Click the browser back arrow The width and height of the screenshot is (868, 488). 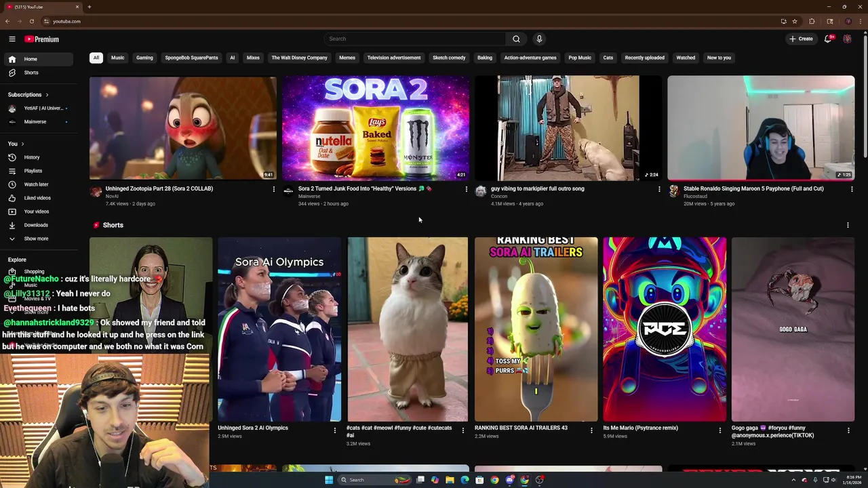(x=7, y=21)
